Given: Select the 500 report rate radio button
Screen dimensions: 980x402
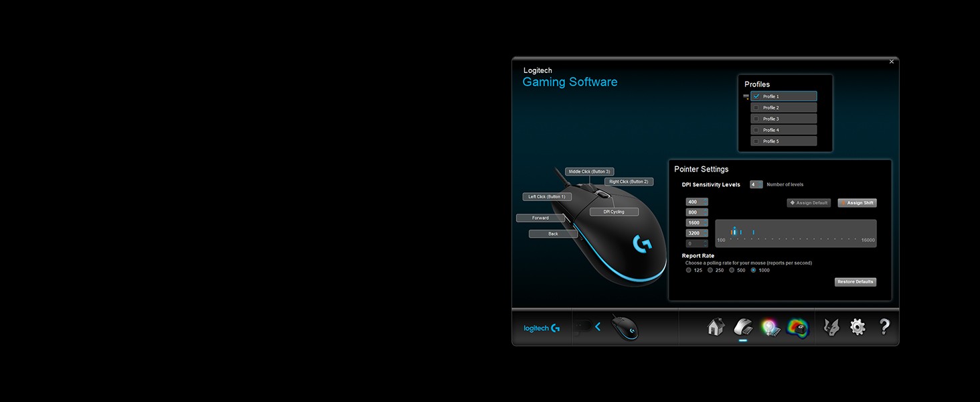Looking at the screenshot, I should pyautogui.click(x=732, y=271).
